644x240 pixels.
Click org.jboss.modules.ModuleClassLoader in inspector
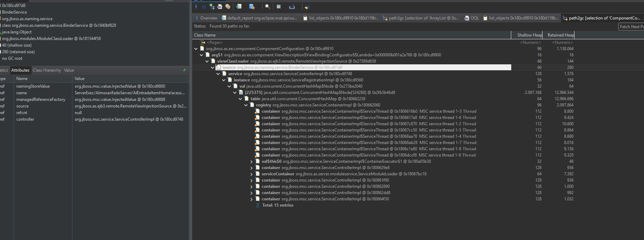51,39
